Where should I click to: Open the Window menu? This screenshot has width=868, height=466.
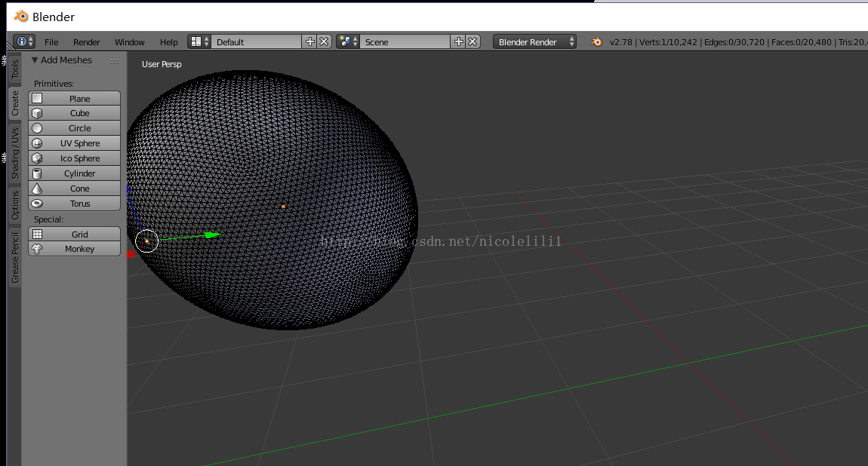coord(130,42)
